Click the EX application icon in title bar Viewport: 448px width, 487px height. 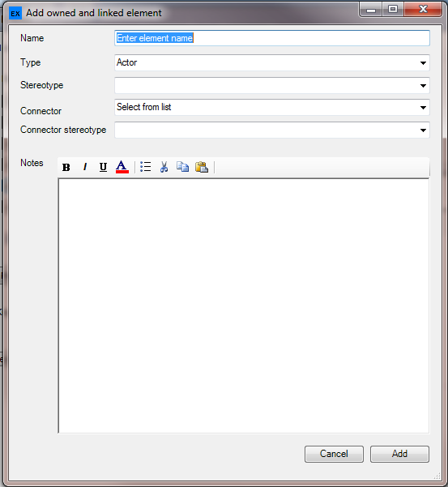[x=15, y=13]
